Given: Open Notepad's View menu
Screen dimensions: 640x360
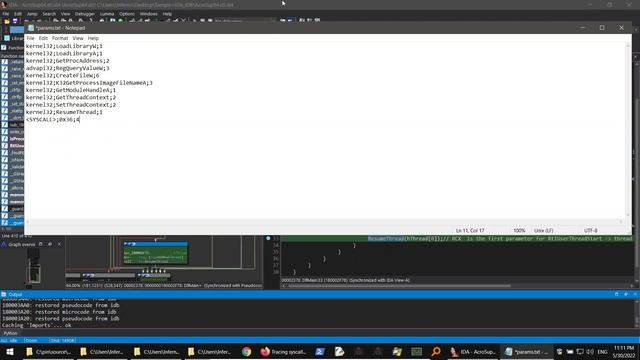Looking at the screenshot, I should [78, 38].
